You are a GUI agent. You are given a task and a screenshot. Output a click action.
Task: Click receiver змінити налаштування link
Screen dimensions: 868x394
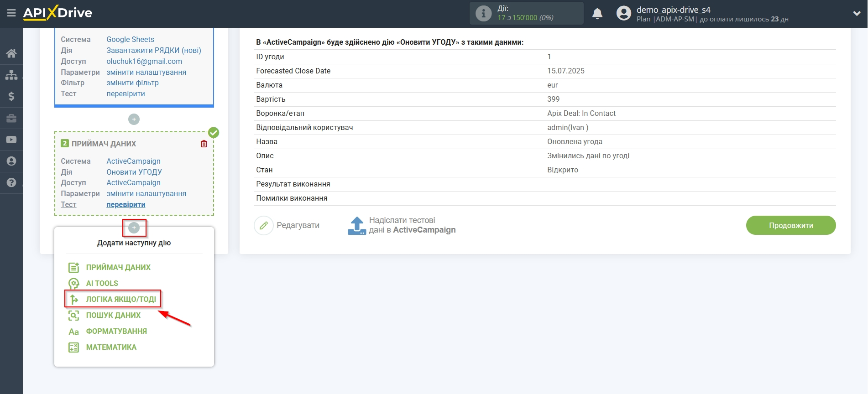(146, 193)
